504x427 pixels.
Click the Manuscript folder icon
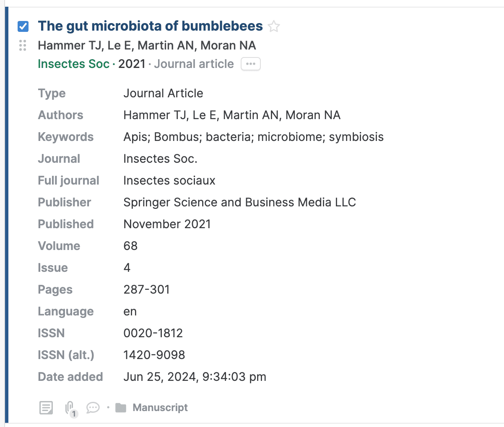tap(121, 407)
